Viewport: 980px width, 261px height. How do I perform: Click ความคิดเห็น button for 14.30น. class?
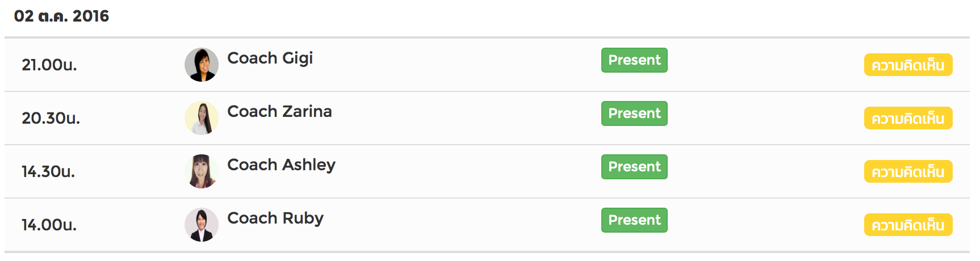[x=908, y=171]
